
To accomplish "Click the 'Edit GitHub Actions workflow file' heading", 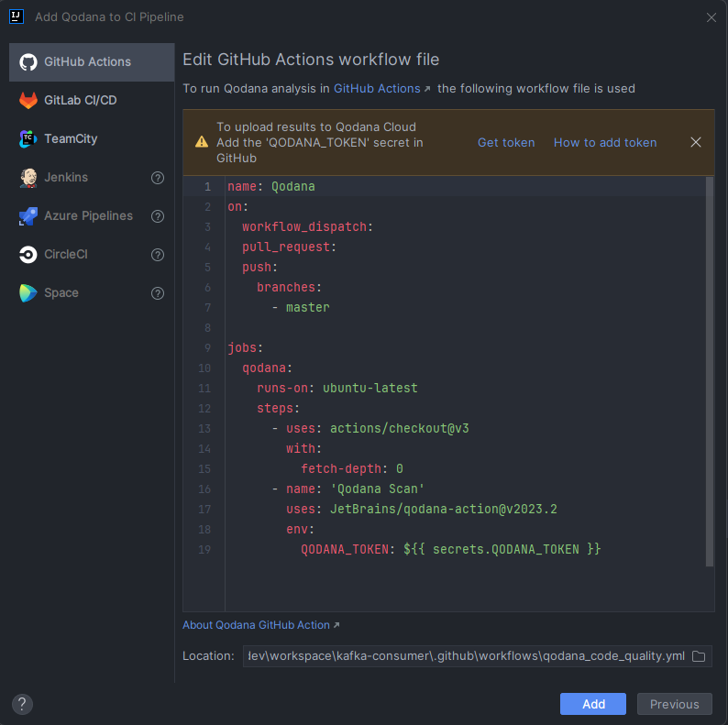I will pos(311,60).
